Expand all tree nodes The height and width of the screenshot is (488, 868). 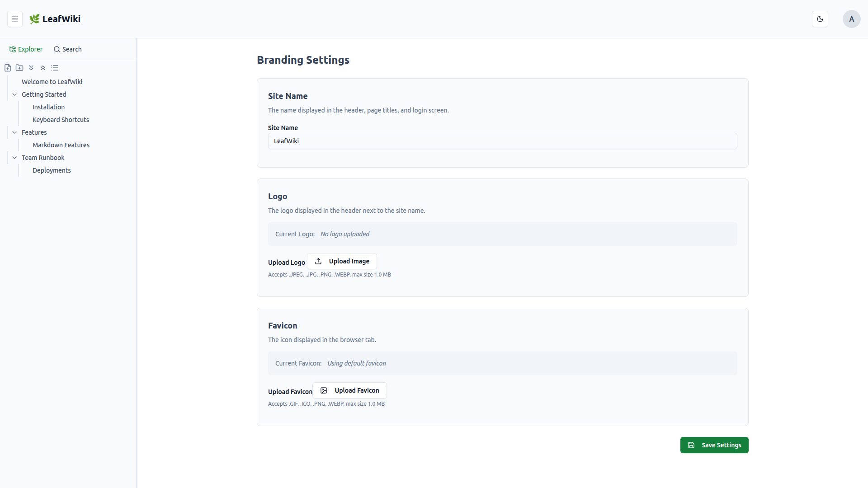point(31,68)
